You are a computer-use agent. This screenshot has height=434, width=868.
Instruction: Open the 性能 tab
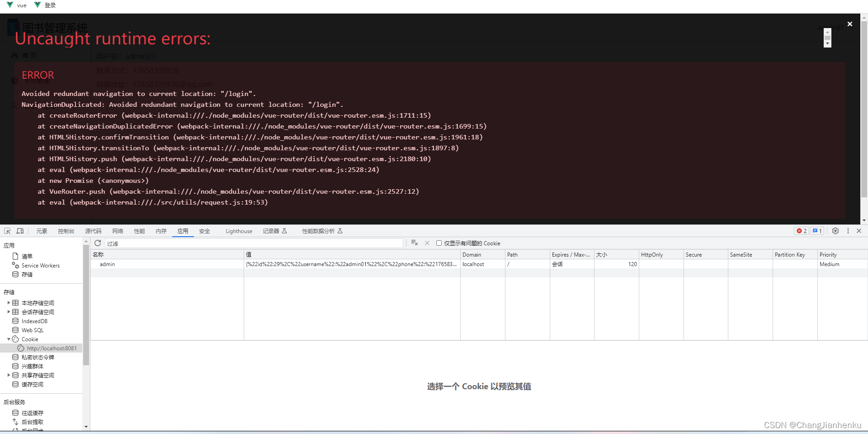coord(139,231)
